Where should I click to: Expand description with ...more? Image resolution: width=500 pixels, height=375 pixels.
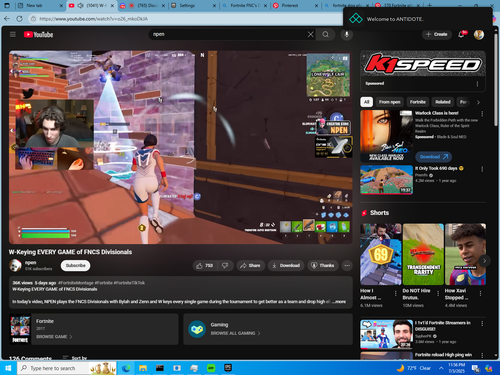click(x=339, y=301)
